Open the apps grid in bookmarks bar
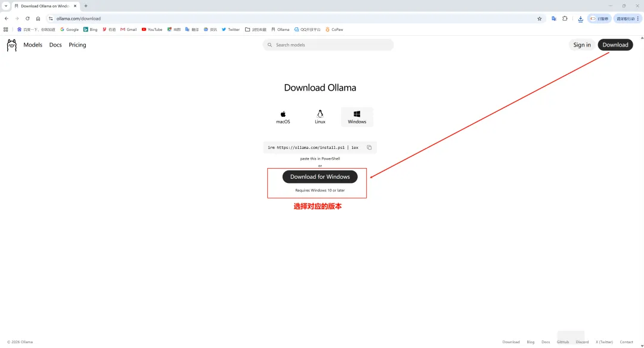 (x=6, y=30)
